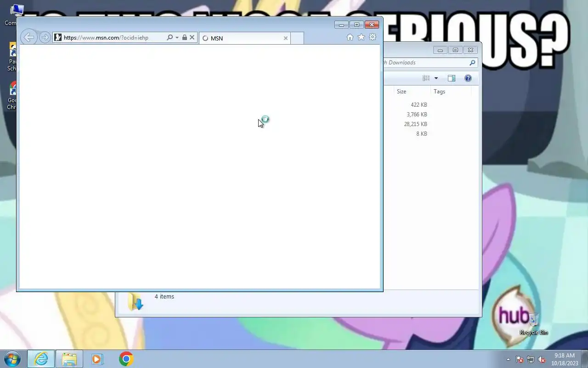
Task: Click the muted volume tray icon
Action: 542,359
